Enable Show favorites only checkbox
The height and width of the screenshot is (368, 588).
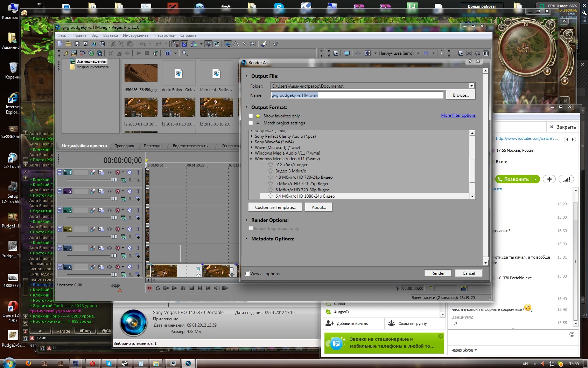pos(251,116)
